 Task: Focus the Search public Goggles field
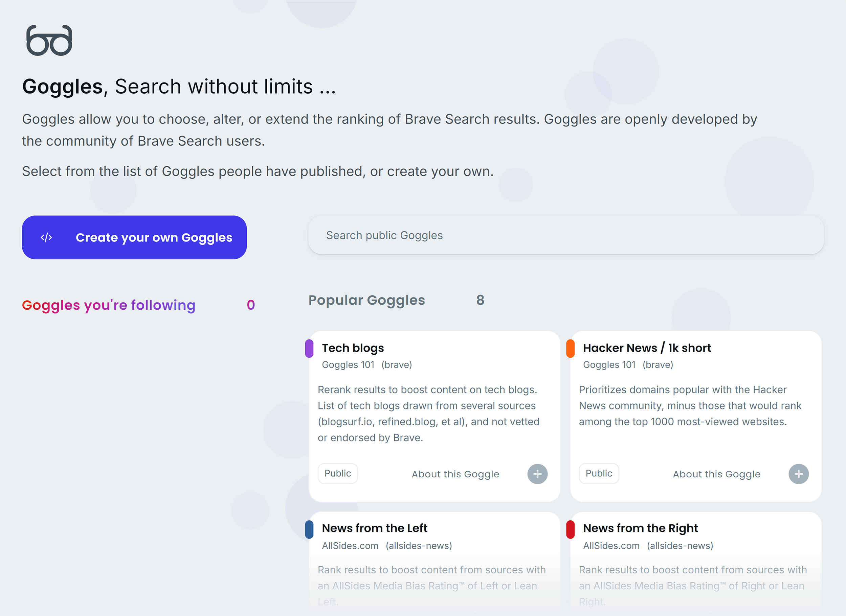565,235
